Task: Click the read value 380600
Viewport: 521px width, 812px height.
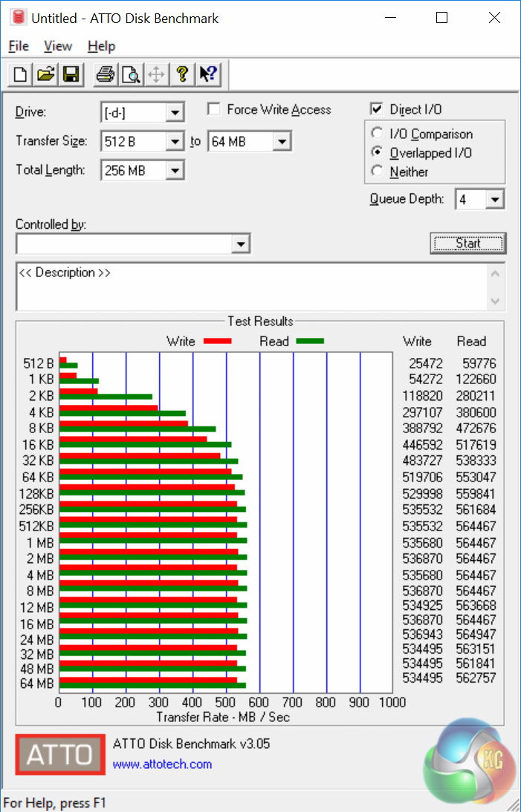Action: pyautogui.click(x=476, y=412)
